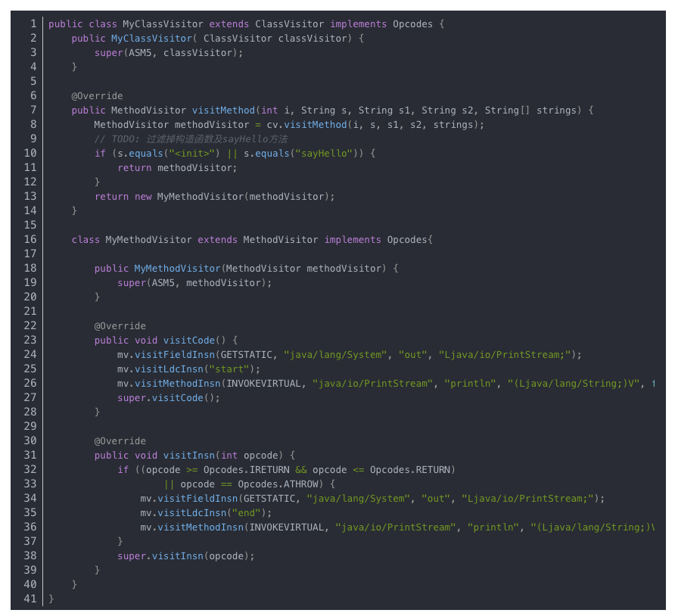Click "println" string on line 36
The width and height of the screenshot is (675, 616).
tap(493, 527)
